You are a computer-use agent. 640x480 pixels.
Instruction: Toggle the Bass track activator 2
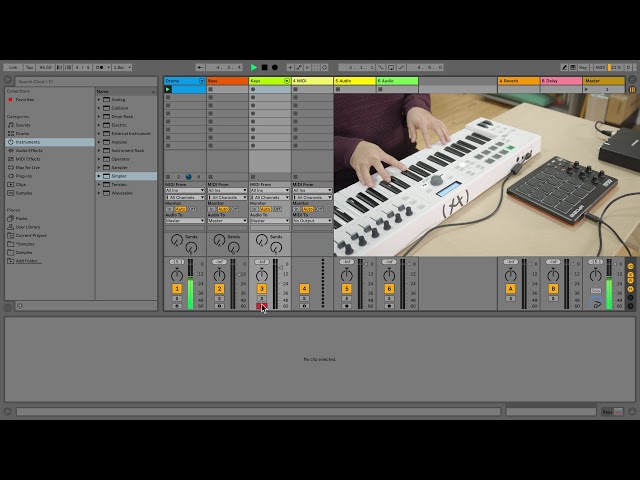[x=219, y=289]
